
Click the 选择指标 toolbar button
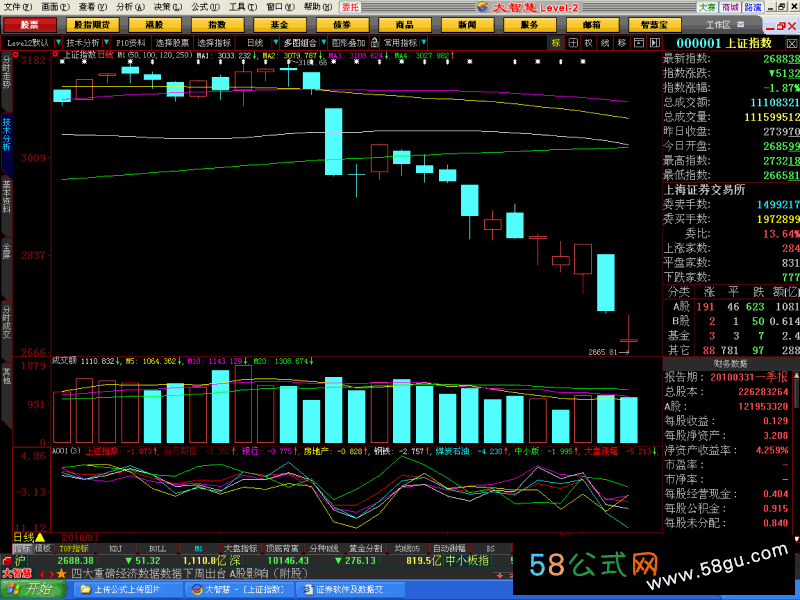click(x=214, y=43)
